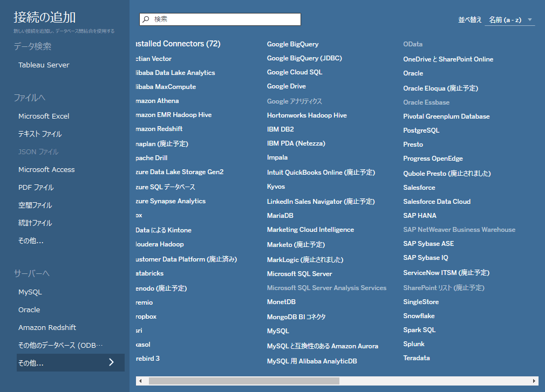The height and width of the screenshot is (392, 545).
Task: Choose 空間ファイル connection
Action: (x=35, y=205)
